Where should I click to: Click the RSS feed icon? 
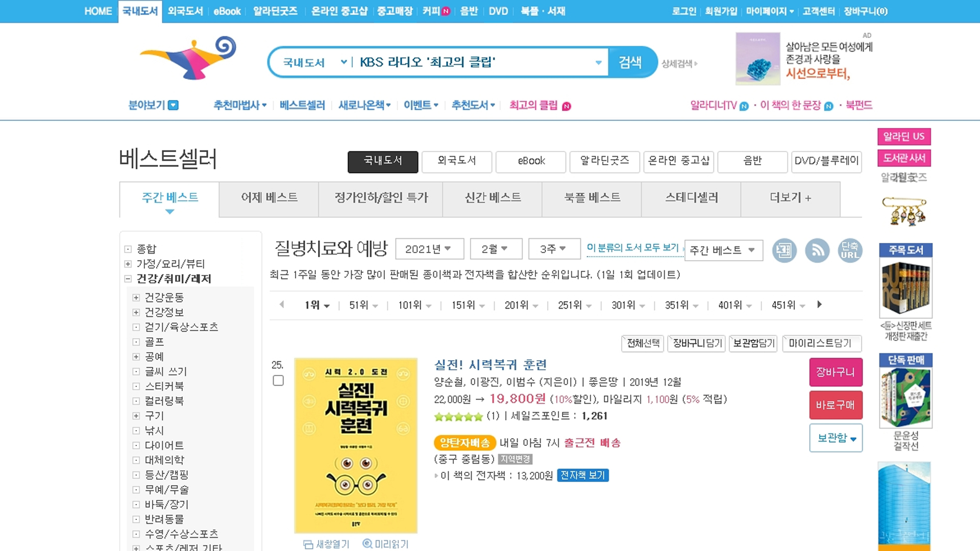point(817,251)
